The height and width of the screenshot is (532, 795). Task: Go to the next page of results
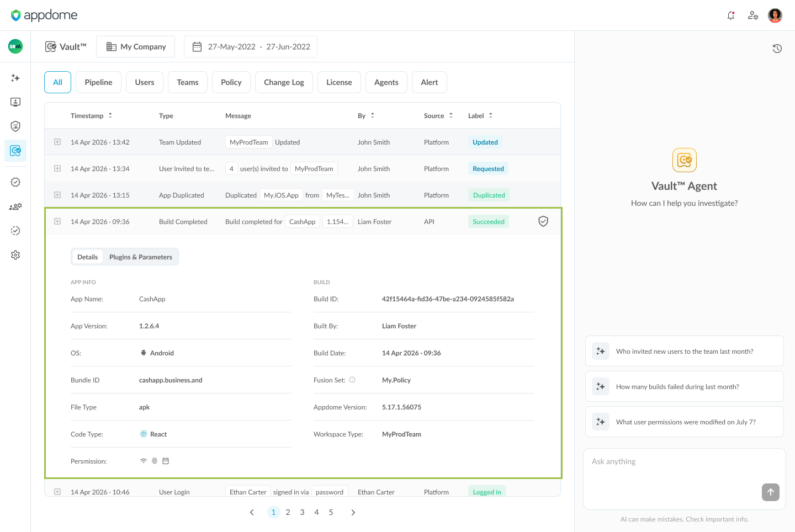point(353,512)
